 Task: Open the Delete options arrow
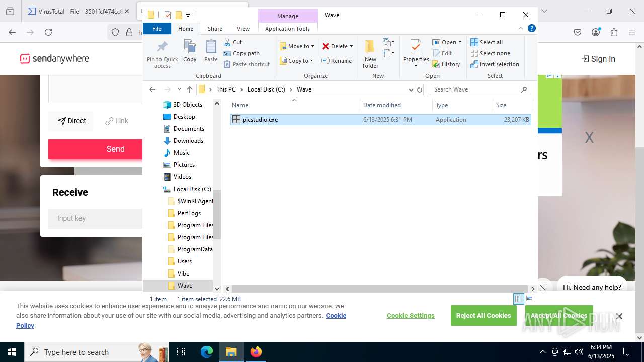pyautogui.click(x=351, y=46)
